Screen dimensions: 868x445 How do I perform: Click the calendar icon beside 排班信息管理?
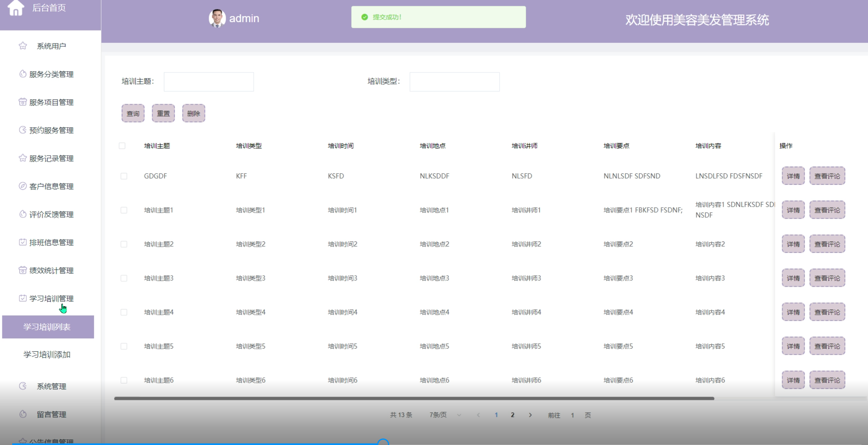pyautogui.click(x=23, y=242)
